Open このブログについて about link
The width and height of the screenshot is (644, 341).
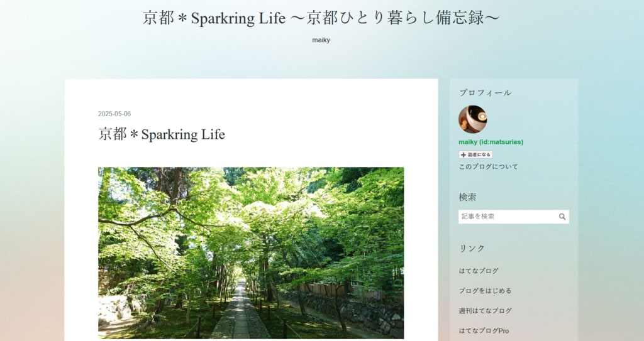(488, 166)
